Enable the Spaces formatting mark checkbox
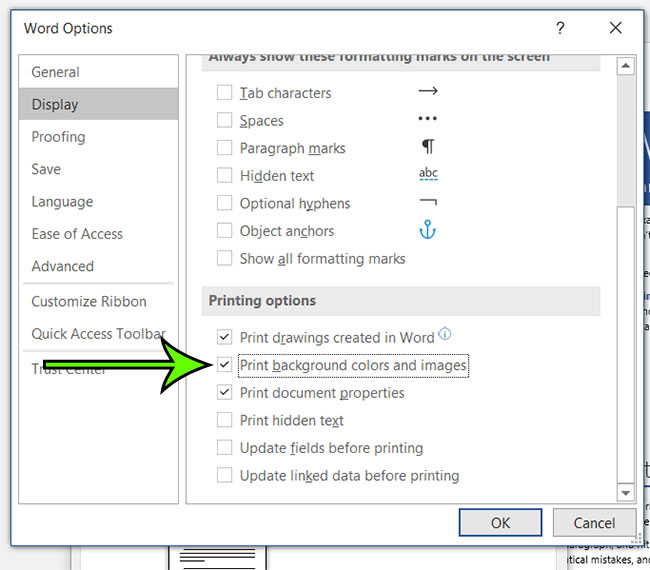650x570 pixels. (224, 120)
